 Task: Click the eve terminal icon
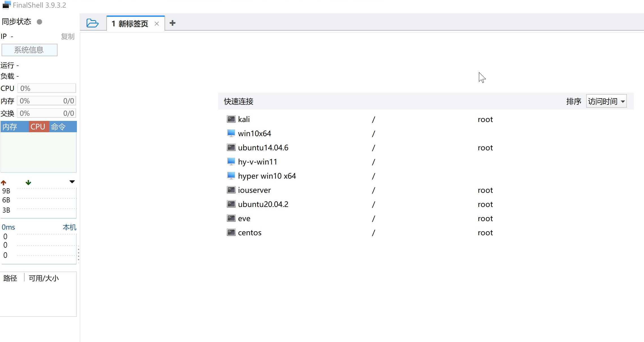coord(231,218)
